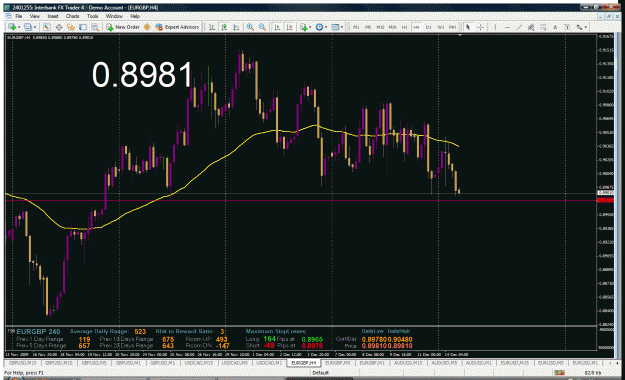Select the Text Label tool (T icon)
The image size is (625, 380).
point(567,27)
